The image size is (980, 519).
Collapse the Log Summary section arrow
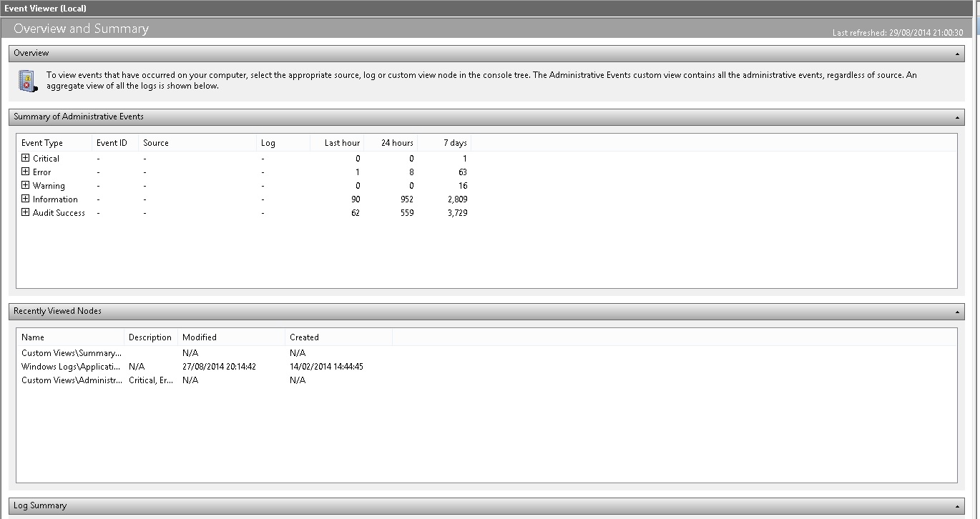pyautogui.click(x=957, y=506)
